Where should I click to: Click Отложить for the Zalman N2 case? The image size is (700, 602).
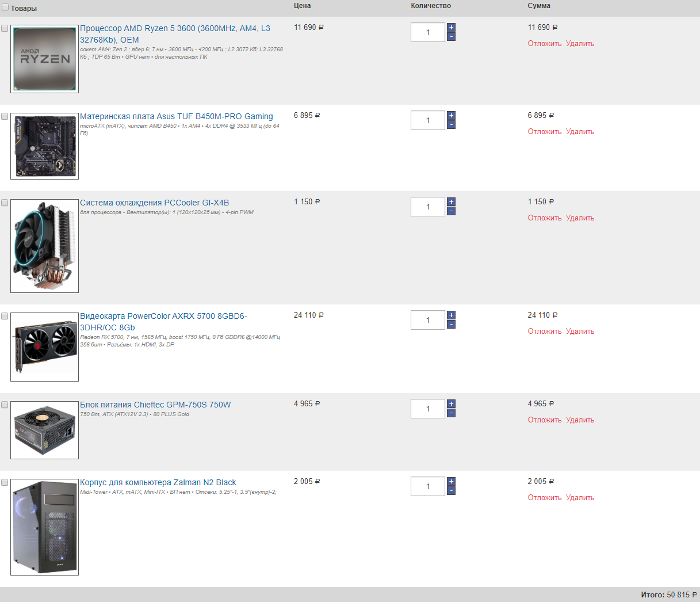pyautogui.click(x=545, y=498)
